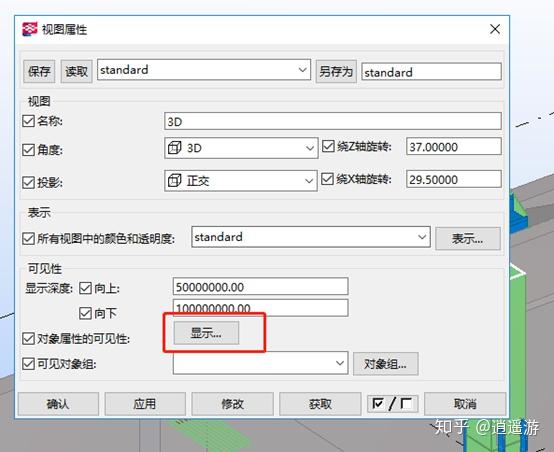Toggle the 名称 checkbox
The width and height of the screenshot is (554, 452).
coord(28,121)
